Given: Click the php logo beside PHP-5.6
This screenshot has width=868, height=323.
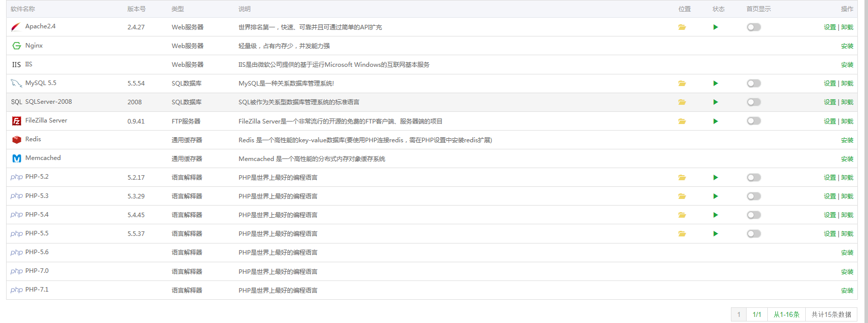Looking at the screenshot, I should [17, 253].
